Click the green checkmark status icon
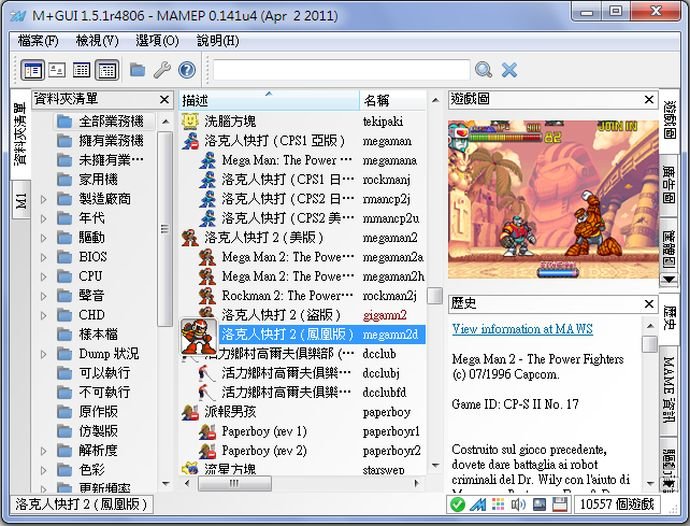 click(458, 504)
